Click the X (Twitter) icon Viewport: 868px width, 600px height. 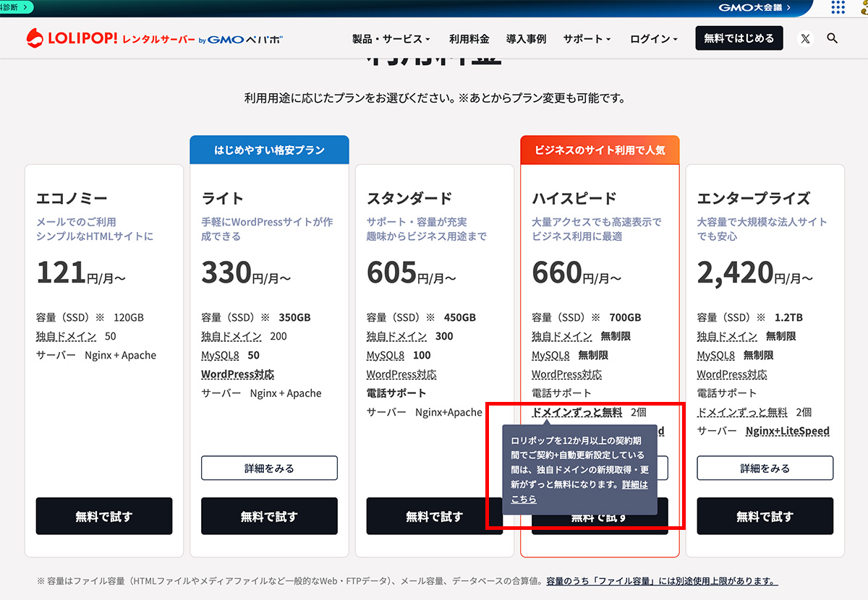point(804,38)
